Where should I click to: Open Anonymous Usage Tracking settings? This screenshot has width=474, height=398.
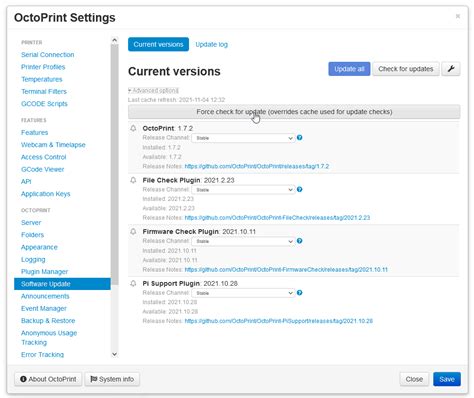(x=49, y=338)
